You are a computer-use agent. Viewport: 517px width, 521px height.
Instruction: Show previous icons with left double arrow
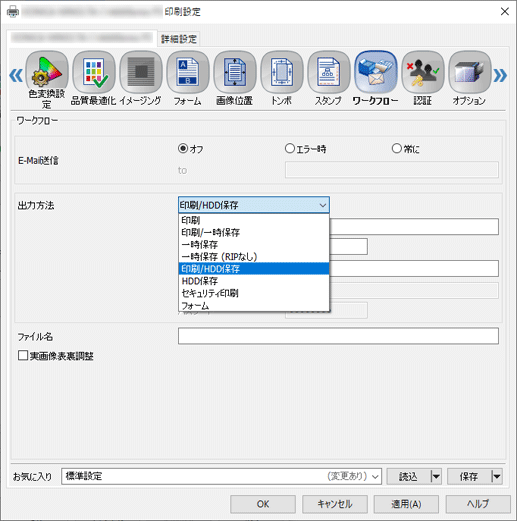(16, 75)
